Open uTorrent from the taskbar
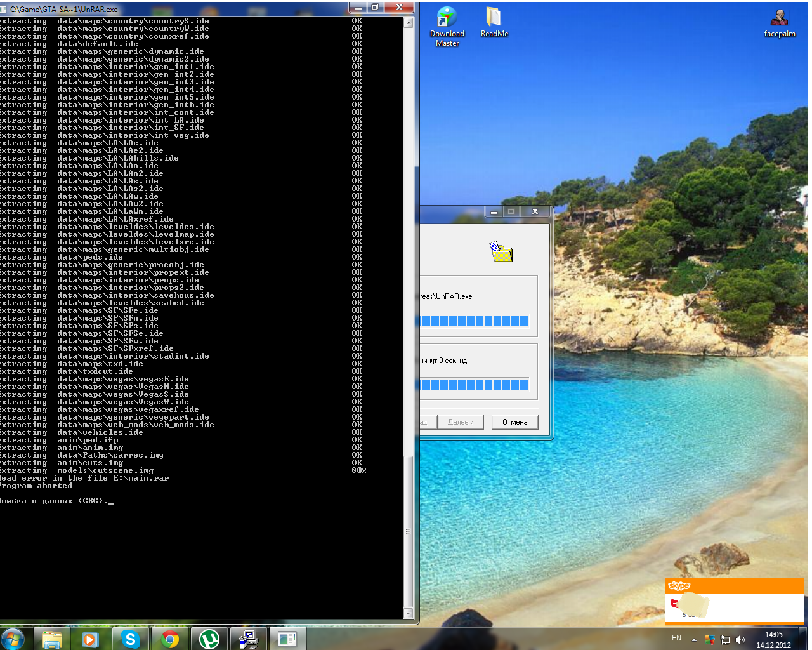This screenshot has height=650, width=812. (209, 639)
